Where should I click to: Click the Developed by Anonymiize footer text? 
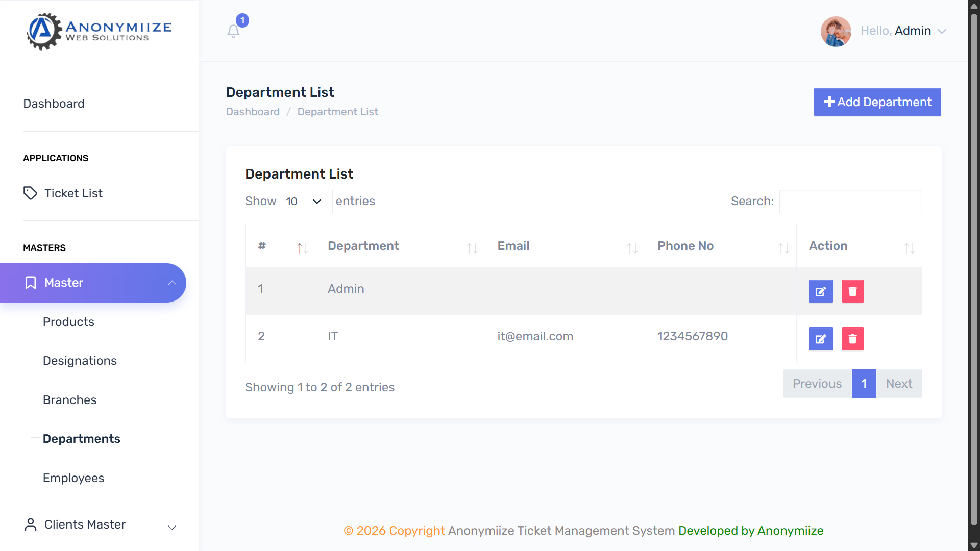[x=751, y=531]
